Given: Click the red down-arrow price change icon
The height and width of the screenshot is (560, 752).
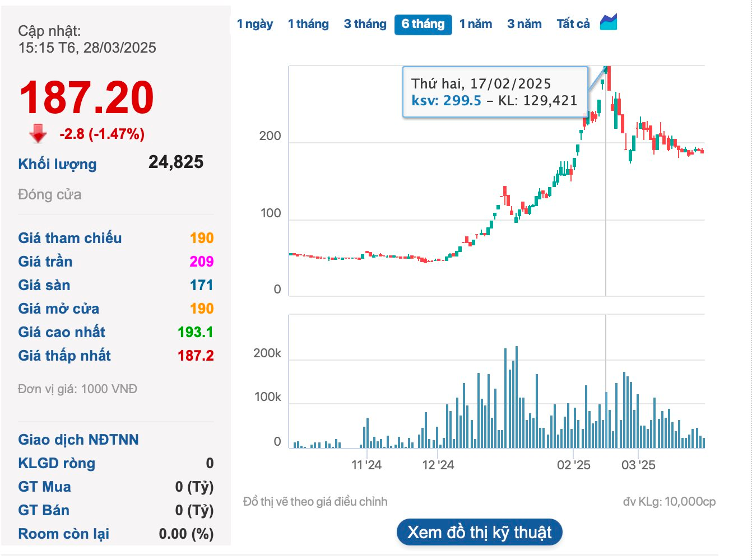Looking at the screenshot, I should (38, 134).
